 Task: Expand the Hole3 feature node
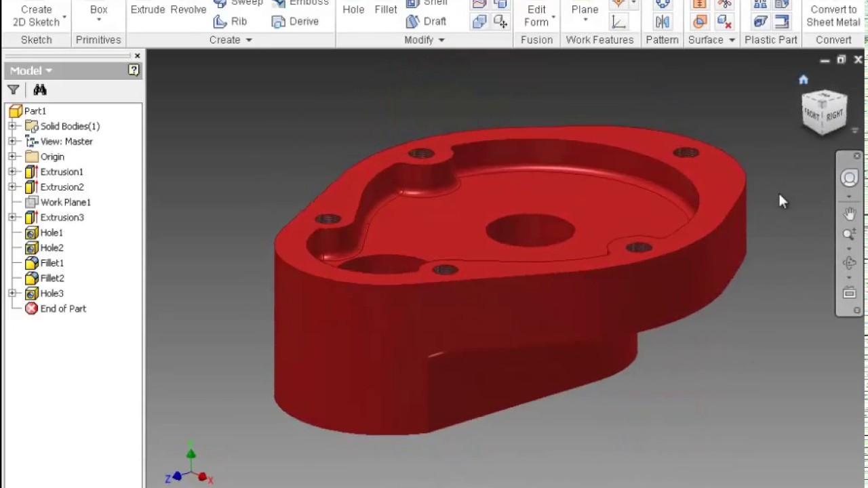[12, 293]
